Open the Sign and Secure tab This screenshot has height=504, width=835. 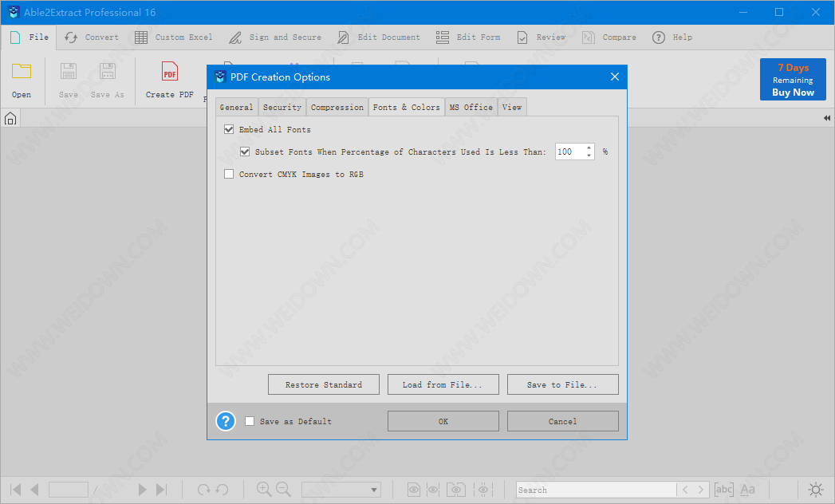275,37
